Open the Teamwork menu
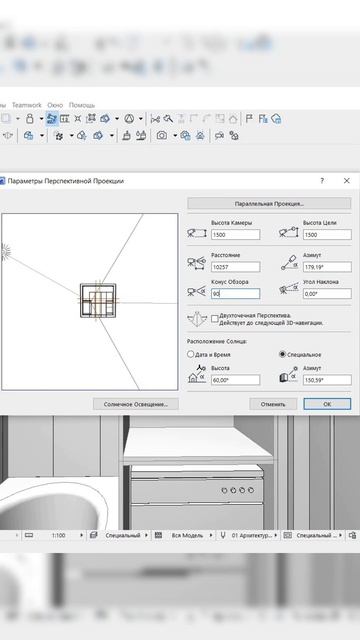The image size is (360, 640). [x=27, y=105]
